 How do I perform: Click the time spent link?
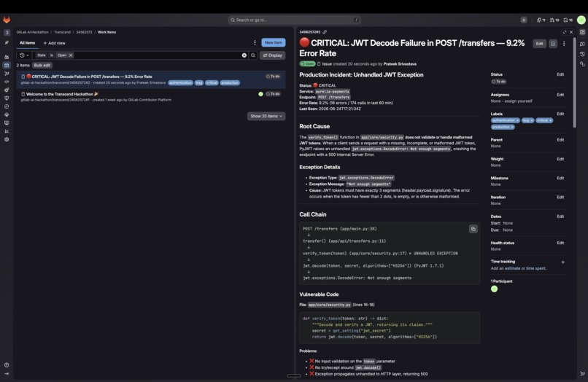(536, 268)
